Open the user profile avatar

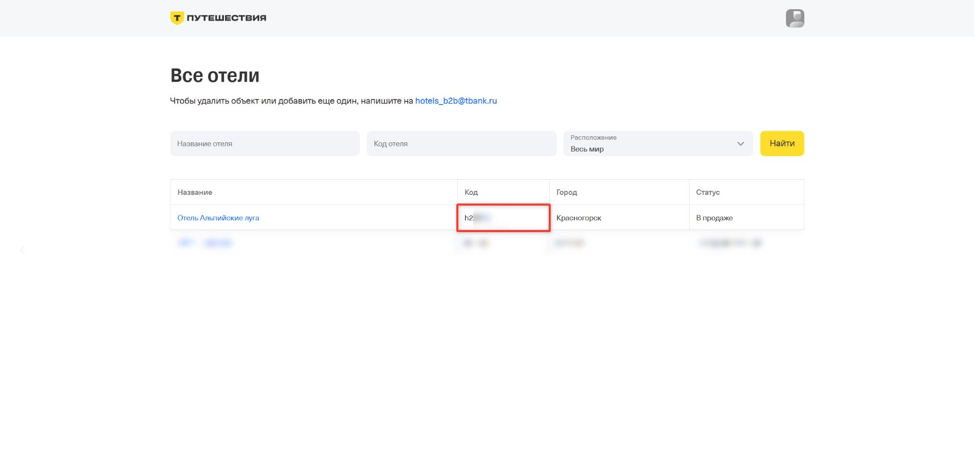click(795, 18)
